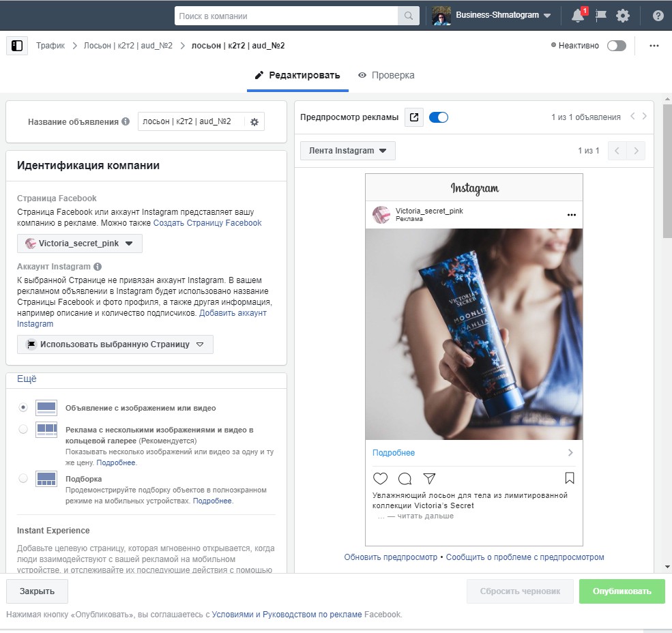Viewport: 672px width, 633px height.
Task: Click the share paper-plane icon
Action: (x=429, y=478)
